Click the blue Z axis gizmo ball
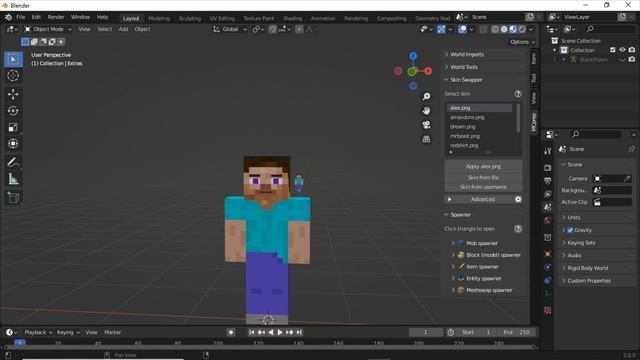Viewport: 640px width, 360px height. (x=413, y=56)
